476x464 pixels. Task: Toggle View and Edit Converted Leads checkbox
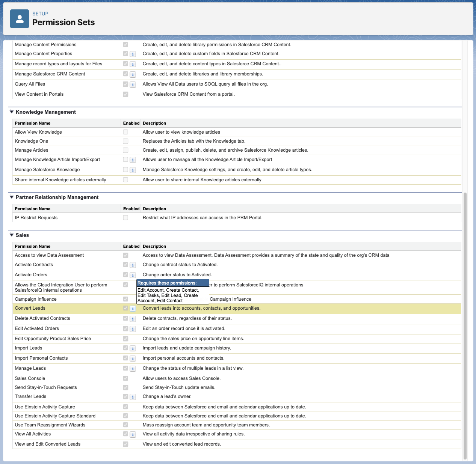tap(125, 444)
